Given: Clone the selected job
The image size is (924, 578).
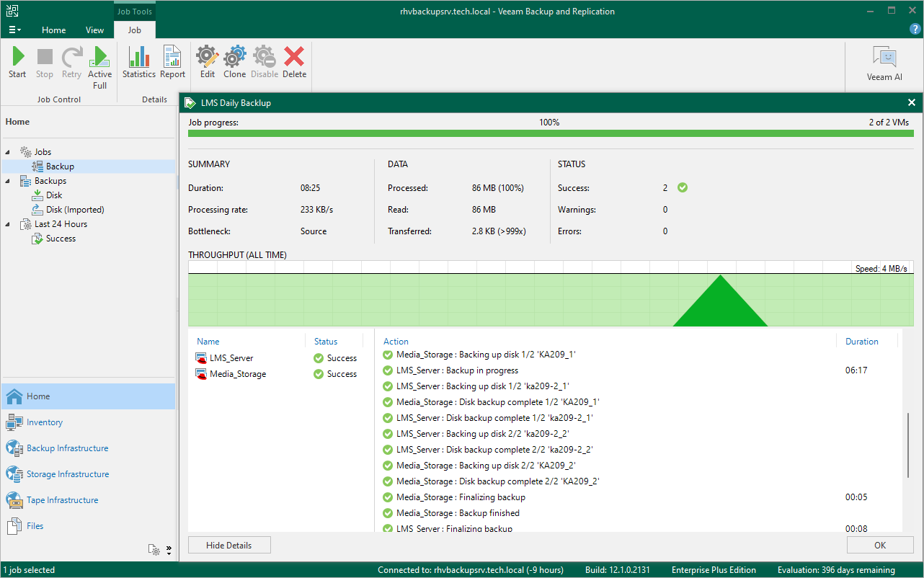Looking at the screenshot, I should [x=235, y=63].
